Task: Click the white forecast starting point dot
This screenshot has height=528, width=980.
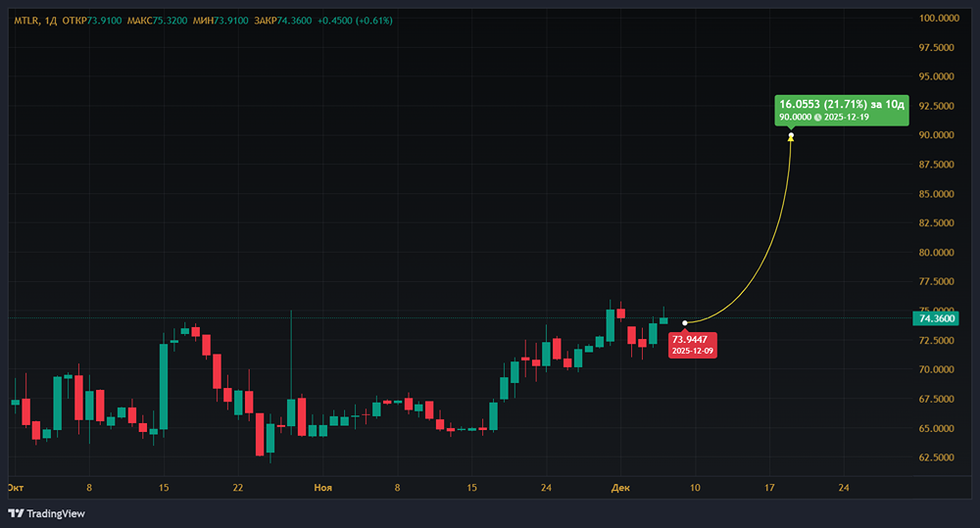Action: coord(685,323)
